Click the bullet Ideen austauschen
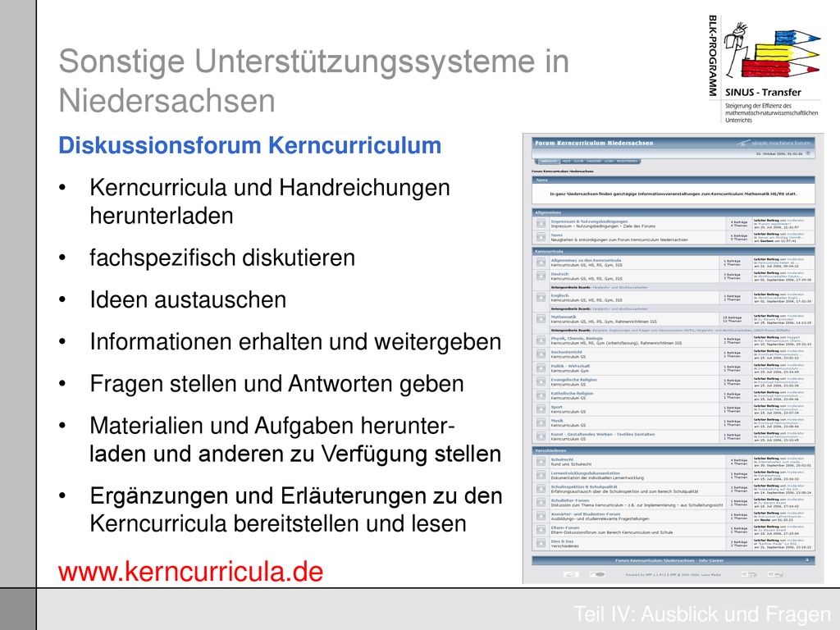Image resolution: width=840 pixels, height=630 pixels. click(188, 300)
